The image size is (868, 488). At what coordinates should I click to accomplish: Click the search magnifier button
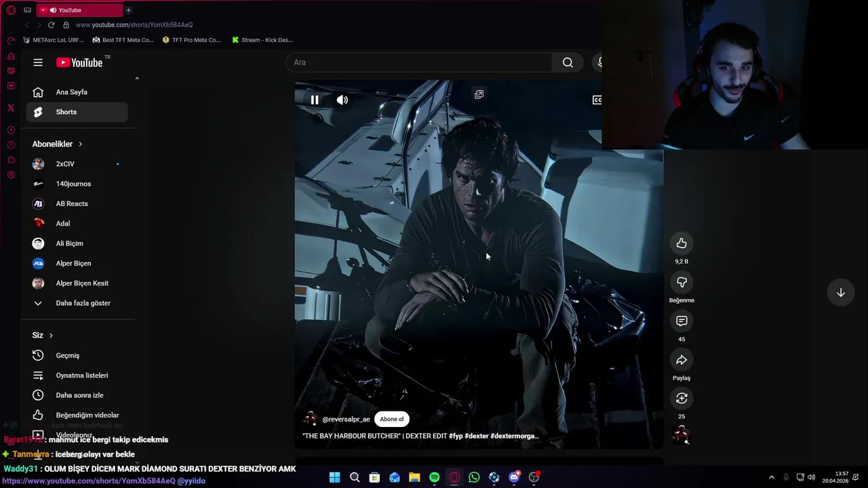tap(568, 62)
